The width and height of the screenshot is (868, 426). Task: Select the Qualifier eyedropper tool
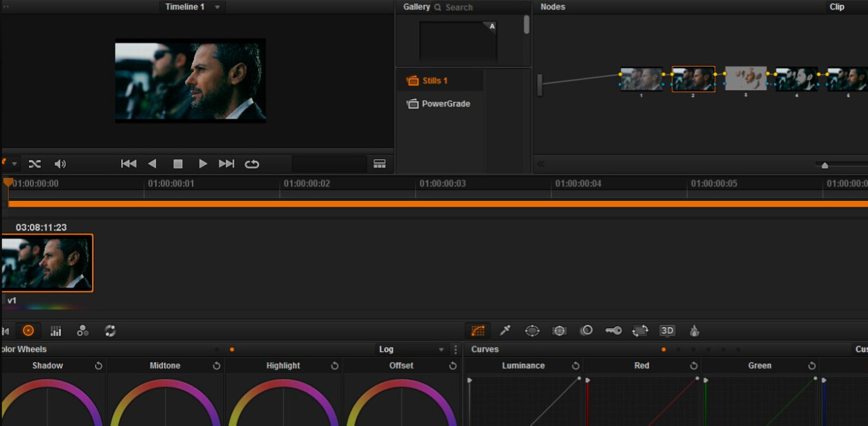[505, 331]
